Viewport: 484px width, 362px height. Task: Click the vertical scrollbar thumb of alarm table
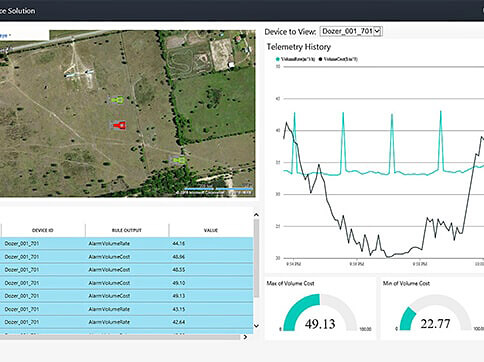[x=256, y=258]
